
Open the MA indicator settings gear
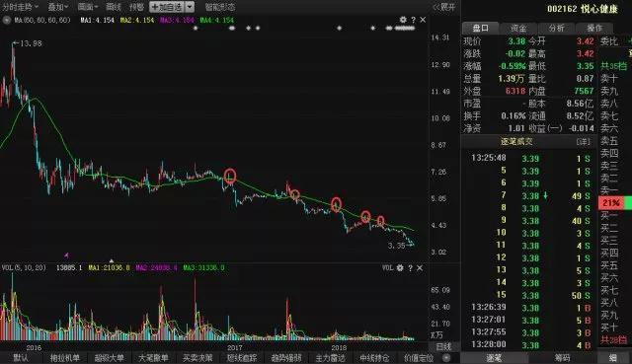click(x=403, y=20)
